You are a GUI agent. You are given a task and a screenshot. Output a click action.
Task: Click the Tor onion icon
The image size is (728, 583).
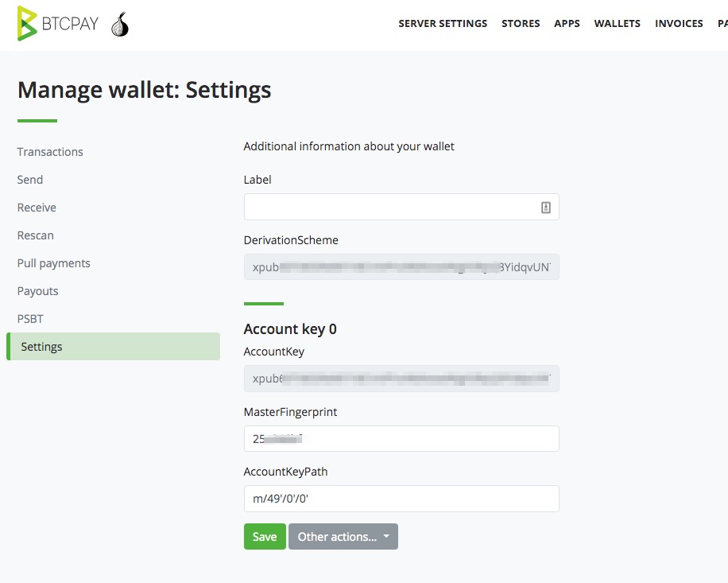[120, 24]
